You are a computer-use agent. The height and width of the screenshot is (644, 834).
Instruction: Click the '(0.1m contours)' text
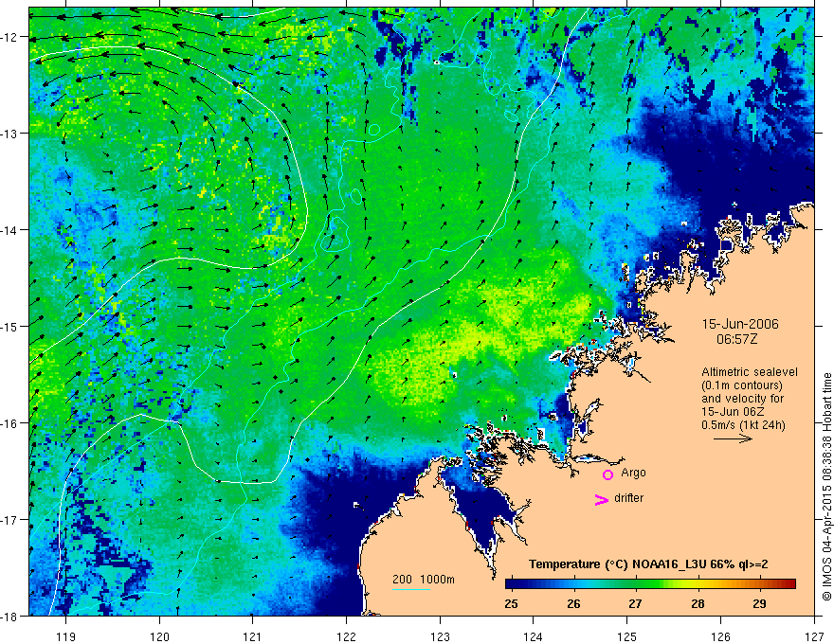[742, 385]
